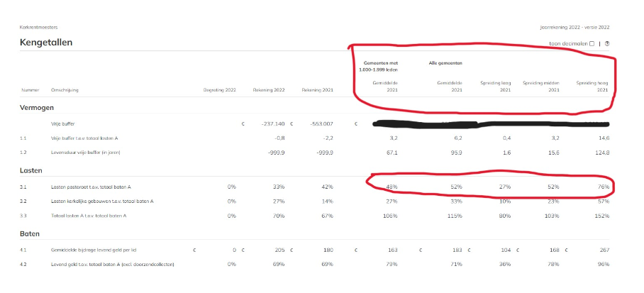Screen dimensions: 644x293
Task: Select the 'Rekening 2022' column header
Action: pos(267,90)
